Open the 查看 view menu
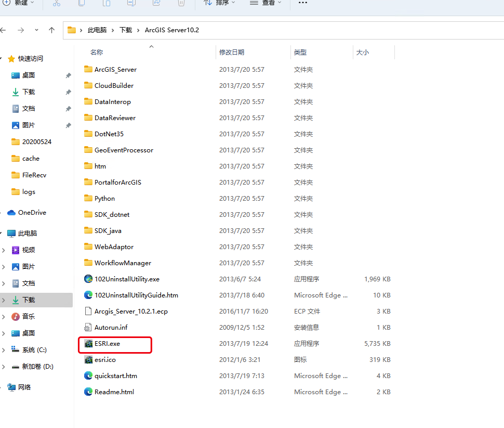The image size is (504, 428). pyautogui.click(x=266, y=3)
